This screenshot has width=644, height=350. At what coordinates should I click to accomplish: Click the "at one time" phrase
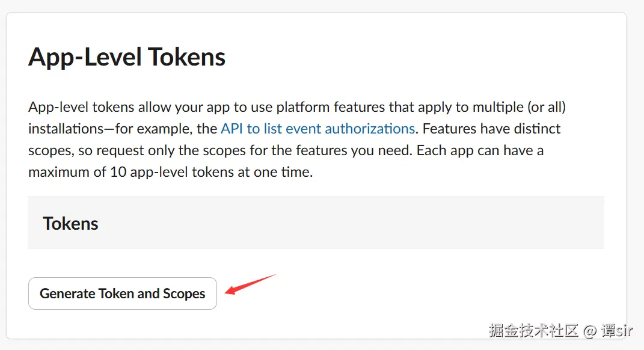click(278, 172)
